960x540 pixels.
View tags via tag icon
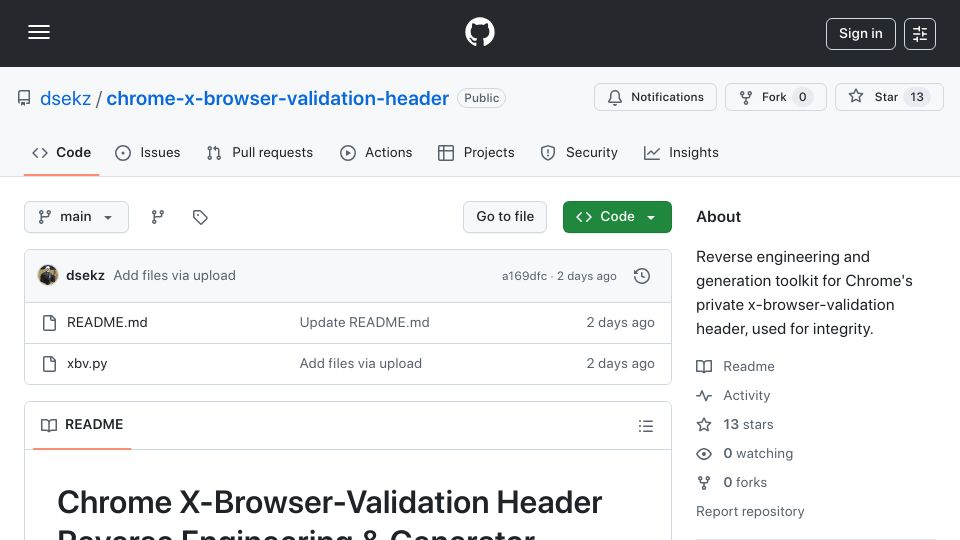click(x=200, y=217)
